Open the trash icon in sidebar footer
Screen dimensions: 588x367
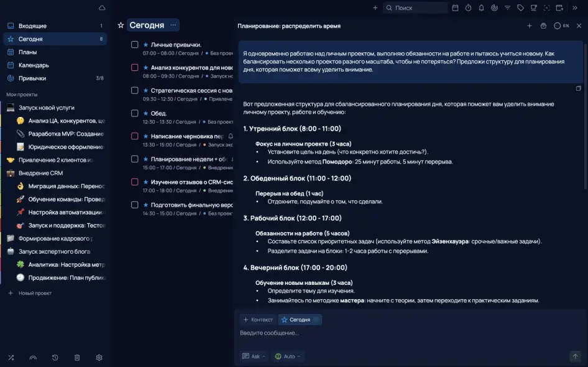point(77,358)
